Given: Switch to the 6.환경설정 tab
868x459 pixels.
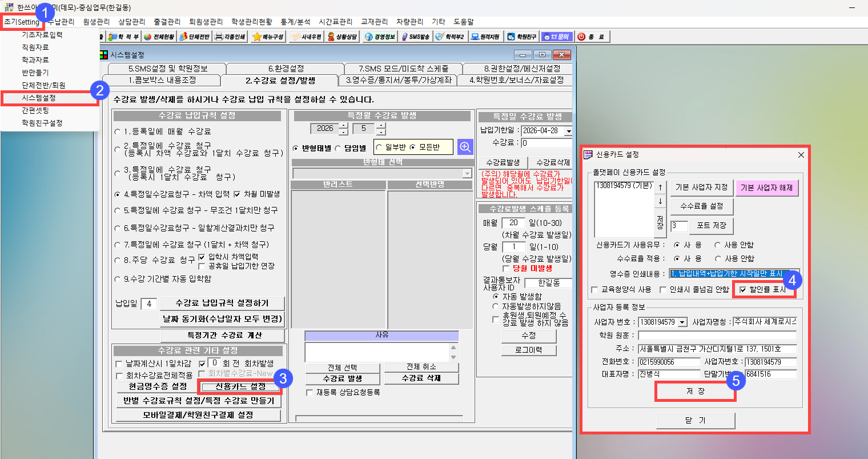Looking at the screenshot, I should tap(286, 68).
